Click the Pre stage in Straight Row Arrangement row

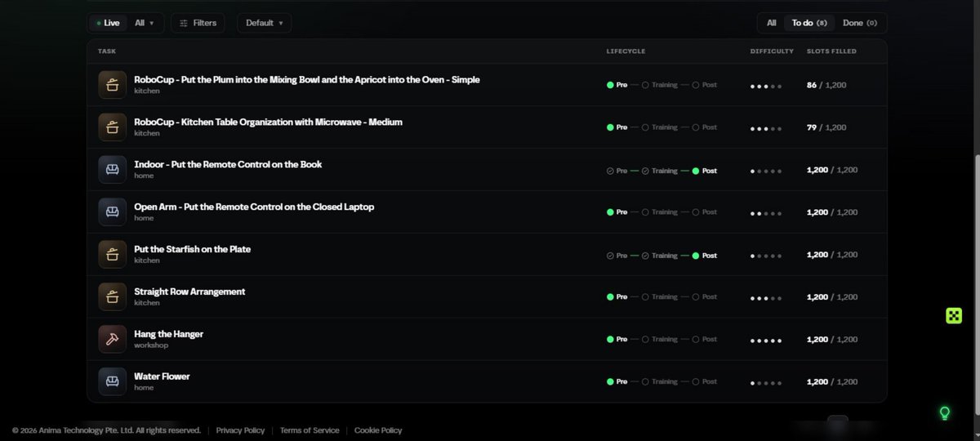(x=617, y=297)
